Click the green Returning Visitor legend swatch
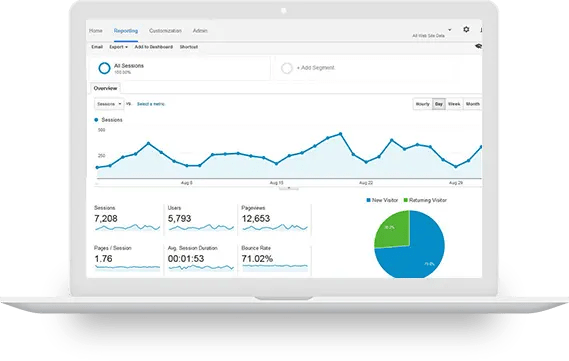The image size is (569, 361). click(x=406, y=200)
